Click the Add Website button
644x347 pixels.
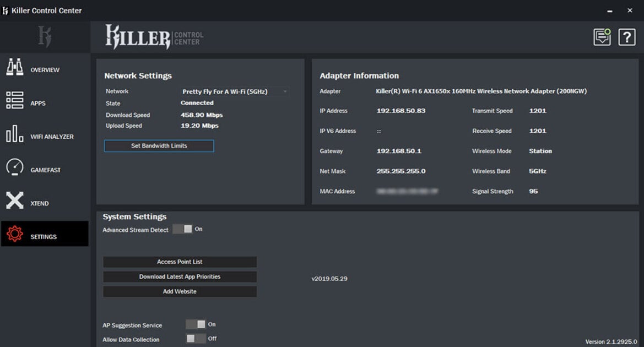tap(180, 291)
